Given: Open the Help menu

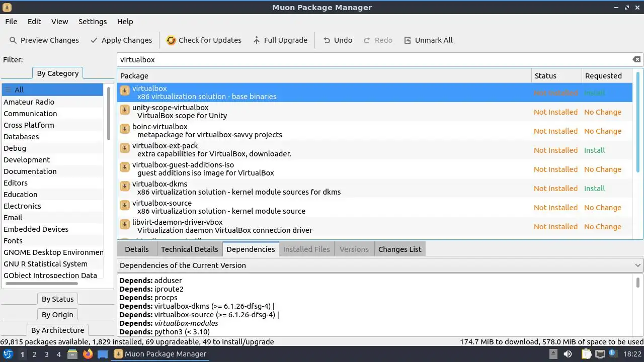Looking at the screenshot, I should pyautogui.click(x=125, y=22).
